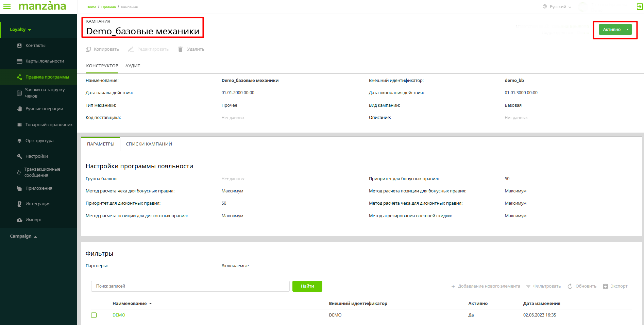Click the Delete trash icon
The image size is (644, 325).
(181, 49)
